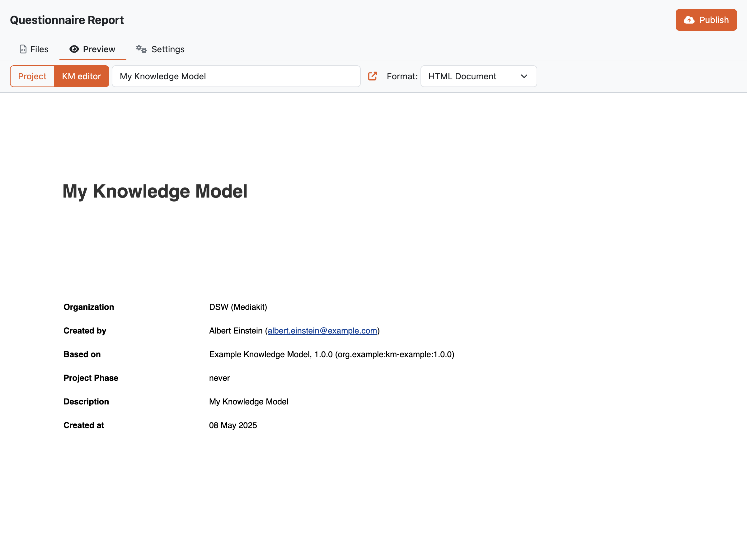Click the Settings gears icon
This screenshot has width=747, height=560.
point(142,49)
